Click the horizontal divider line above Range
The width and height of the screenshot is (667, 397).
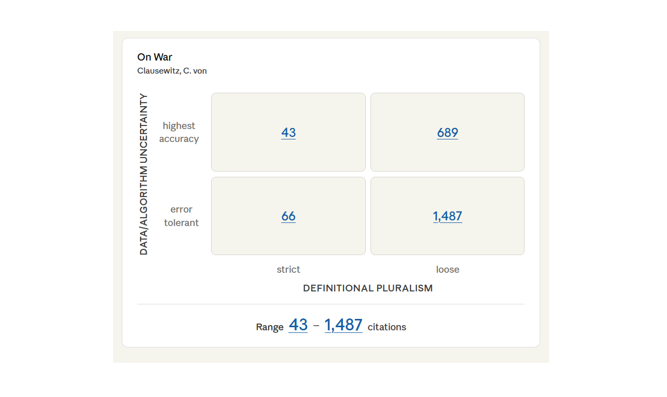pos(331,304)
